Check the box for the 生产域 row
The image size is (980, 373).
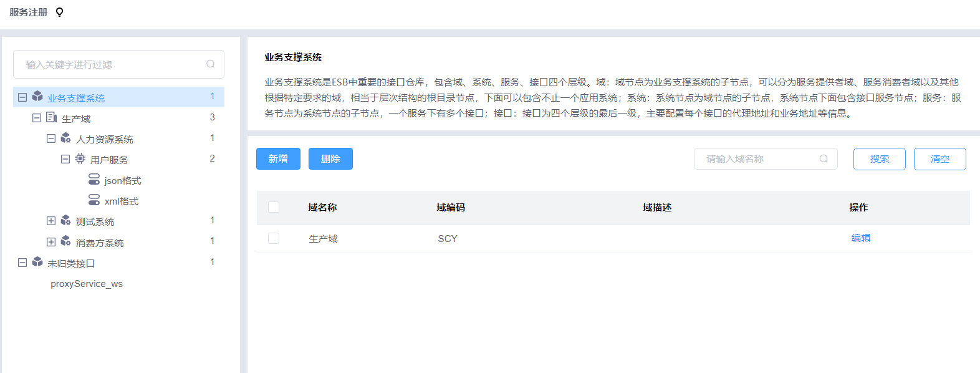pyautogui.click(x=274, y=238)
